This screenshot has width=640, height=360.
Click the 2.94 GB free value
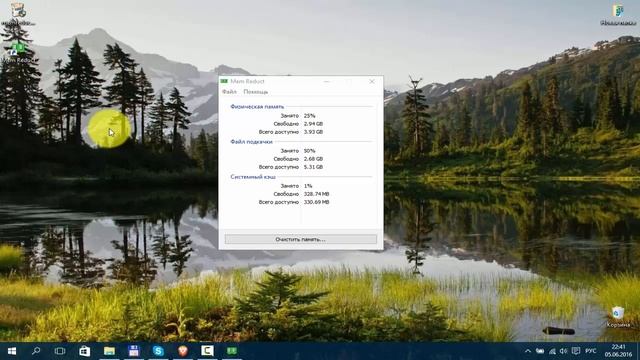313,124
